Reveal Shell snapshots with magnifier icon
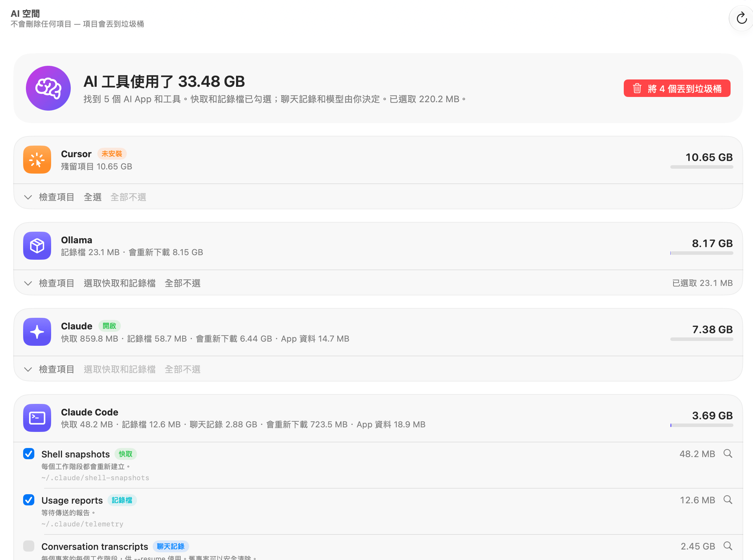The image size is (753, 560). (728, 454)
